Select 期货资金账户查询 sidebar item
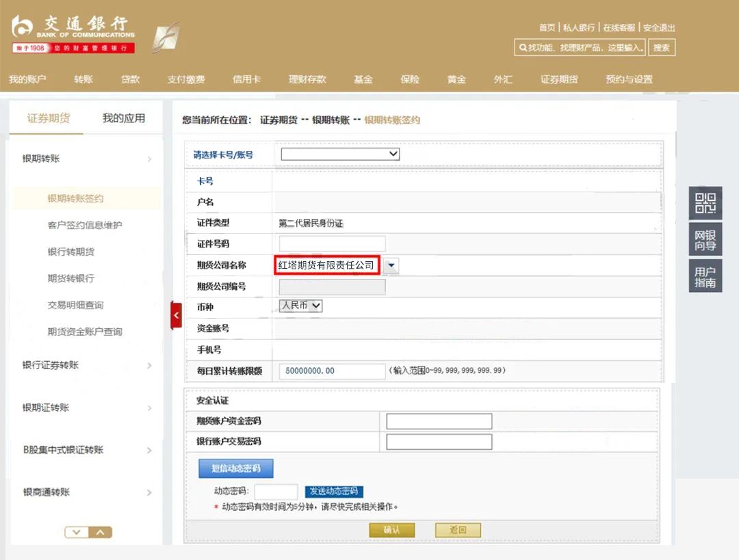The image size is (739, 560). (85, 332)
